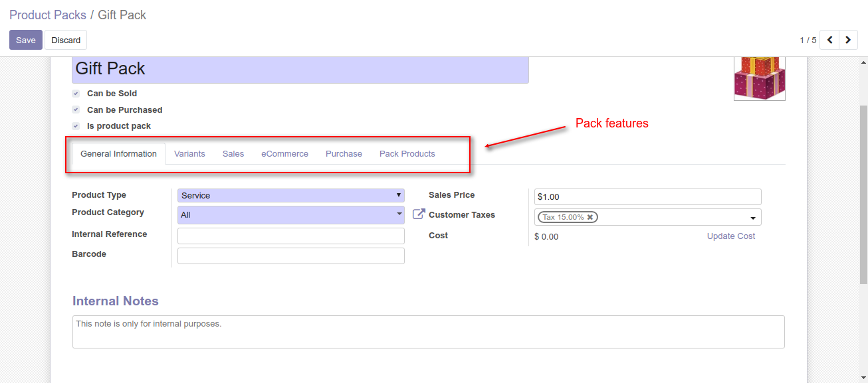The width and height of the screenshot is (868, 383).
Task: Click the Sales Price input field
Action: [647, 197]
